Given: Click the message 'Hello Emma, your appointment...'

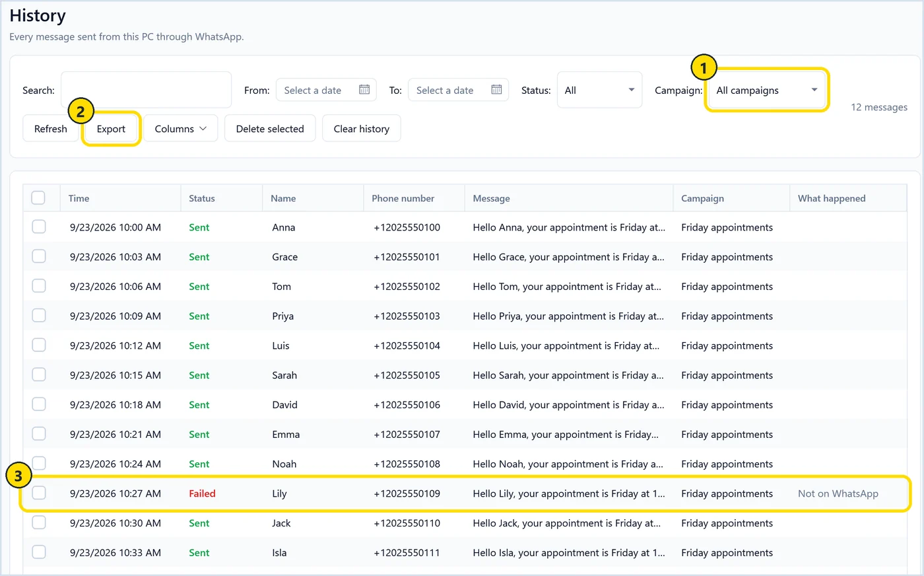Looking at the screenshot, I should (566, 435).
